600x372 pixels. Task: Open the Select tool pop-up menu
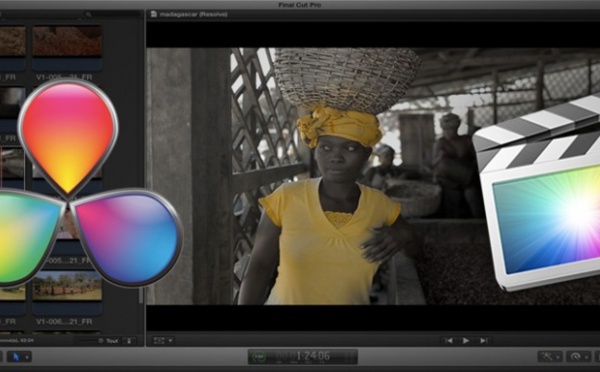click(19, 357)
